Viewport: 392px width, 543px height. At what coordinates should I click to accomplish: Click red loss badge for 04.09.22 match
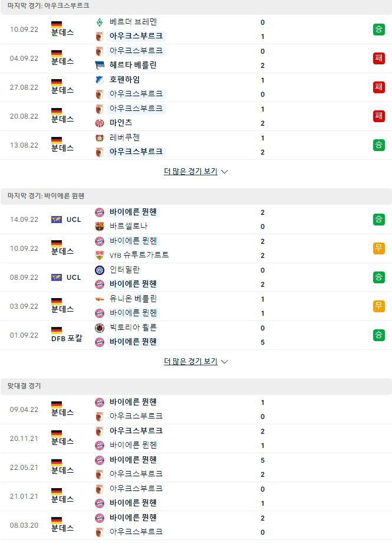[379, 58]
